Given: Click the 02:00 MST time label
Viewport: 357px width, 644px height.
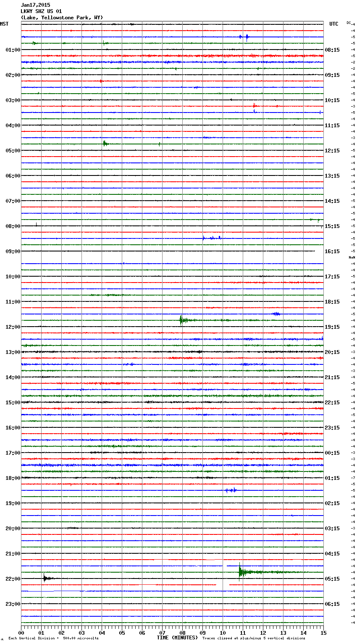Looking at the screenshot, I should (x=13, y=75).
